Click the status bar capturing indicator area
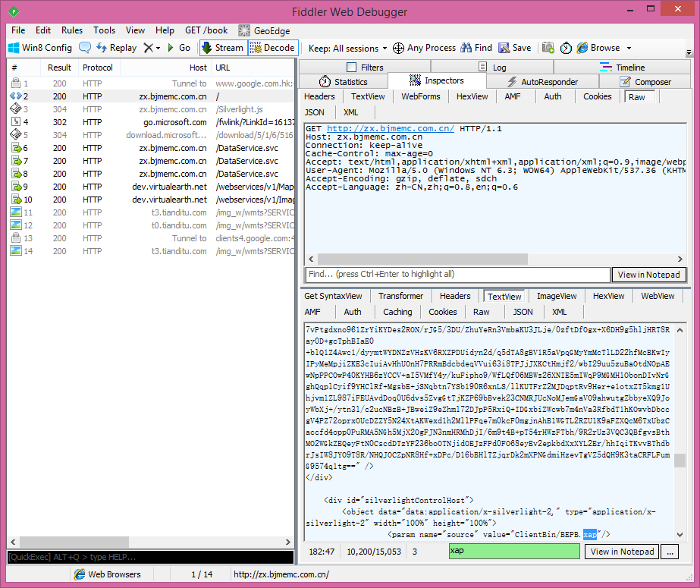This screenshot has height=588, width=700. (39, 574)
